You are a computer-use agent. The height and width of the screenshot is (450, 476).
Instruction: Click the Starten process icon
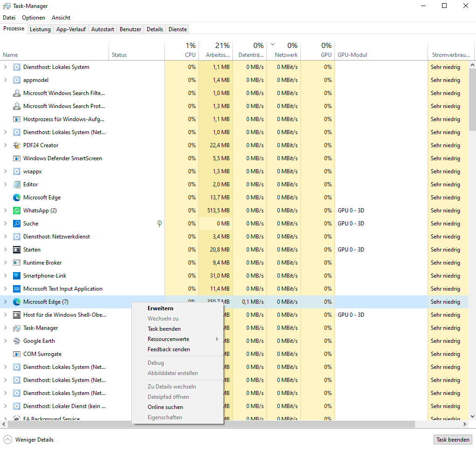click(x=17, y=250)
